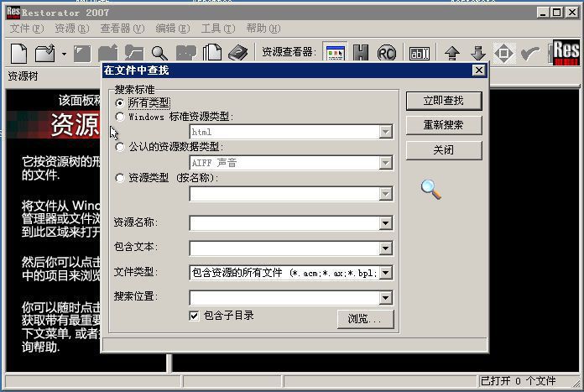Viewport: 584px width, 392px height.
Task: Select the 'abI' text edit mode icon
Action: pos(420,54)
